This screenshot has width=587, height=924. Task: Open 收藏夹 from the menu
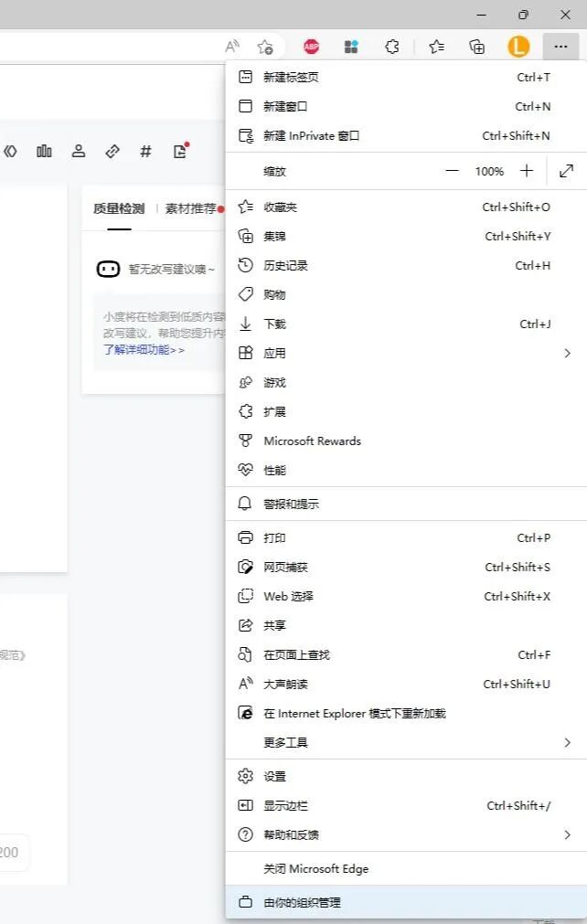(x=406, y=207)
